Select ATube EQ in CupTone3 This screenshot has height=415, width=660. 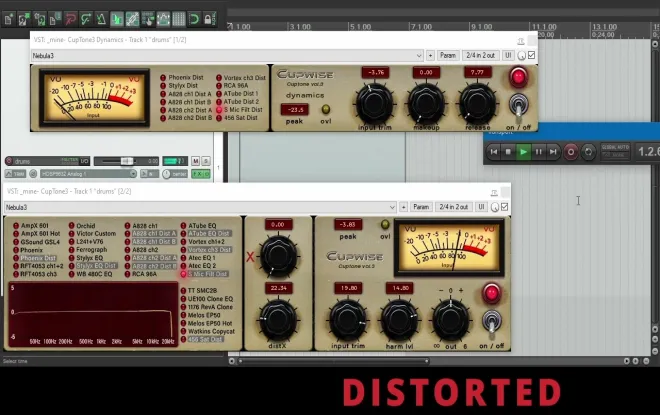coord(198,226)
